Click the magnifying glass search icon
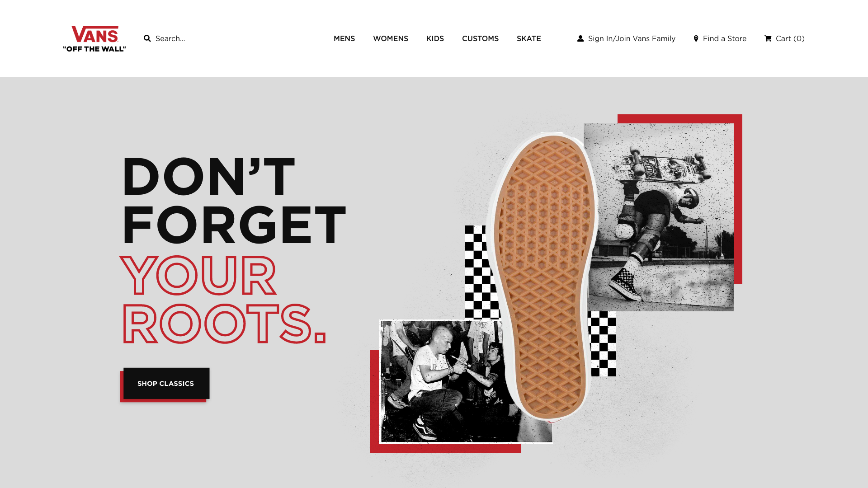The height and width of the screenshot is (488, 868). click(147, 38)
